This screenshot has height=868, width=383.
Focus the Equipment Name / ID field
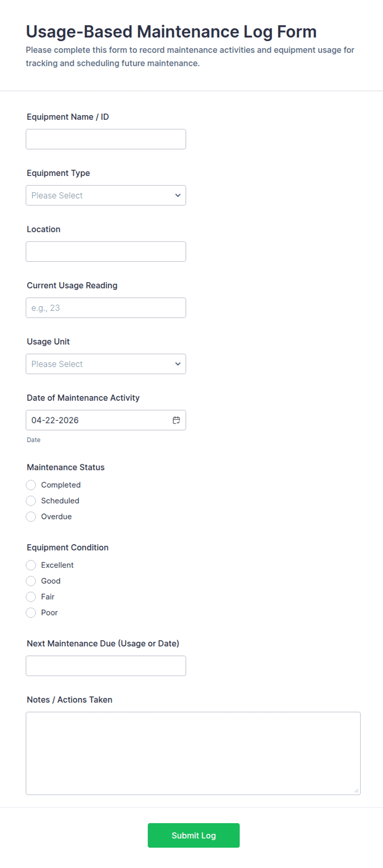tap(106, 139)
